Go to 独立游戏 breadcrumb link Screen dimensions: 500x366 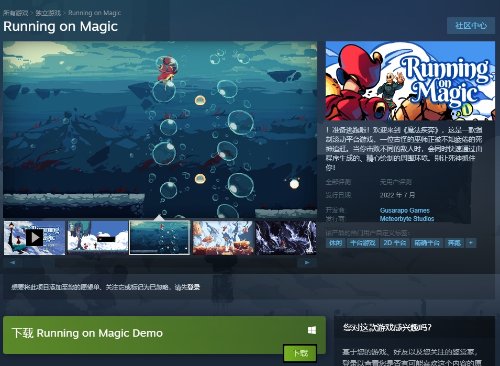point(48,13)
